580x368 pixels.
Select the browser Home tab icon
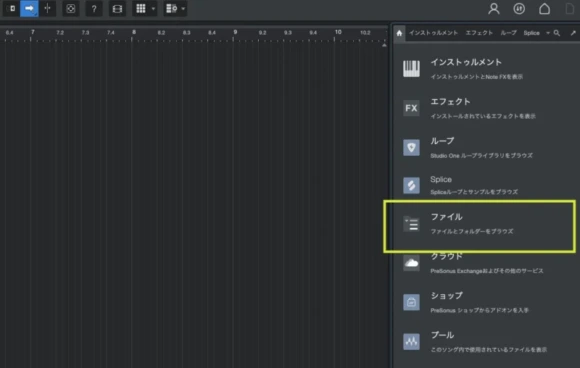[399, 33]
